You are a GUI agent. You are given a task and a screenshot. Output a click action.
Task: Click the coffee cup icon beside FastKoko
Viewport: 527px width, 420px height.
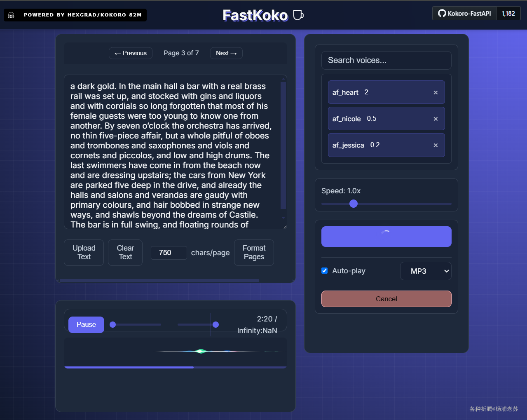click(298, 15)
